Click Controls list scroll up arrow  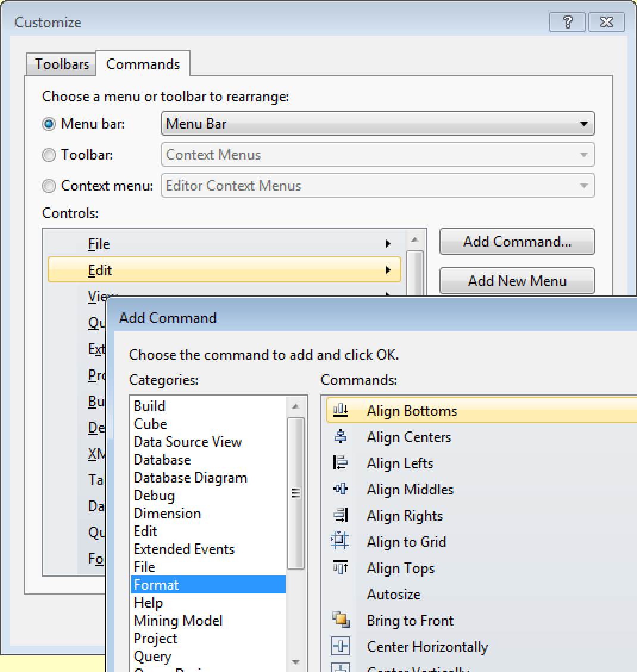(x=414, y=240)
